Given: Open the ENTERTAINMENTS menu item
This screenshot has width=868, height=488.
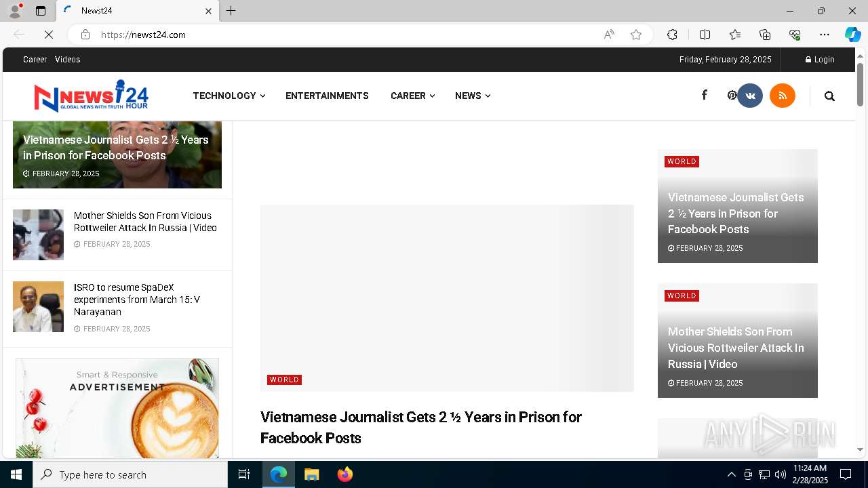Looking at the screenshot, I should pos(327,96).
